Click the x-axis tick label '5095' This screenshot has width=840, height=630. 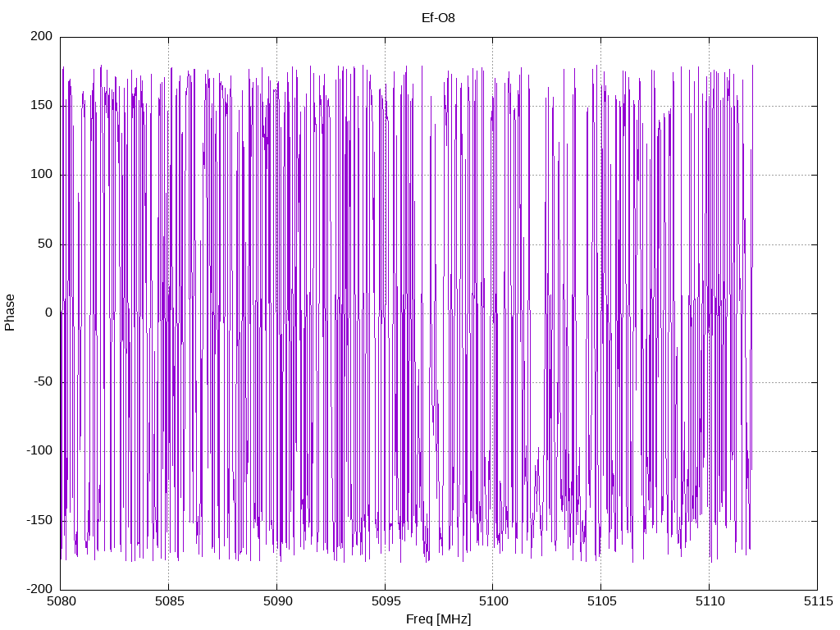click(x=386, y=601)
